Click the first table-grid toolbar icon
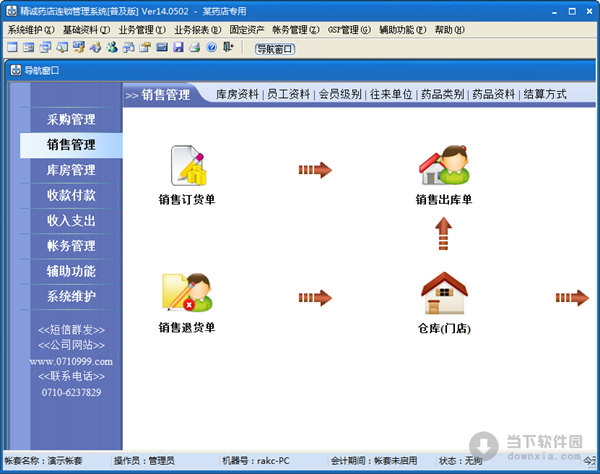This screenshot has width=600, height=474. click(x=12, y=47)
